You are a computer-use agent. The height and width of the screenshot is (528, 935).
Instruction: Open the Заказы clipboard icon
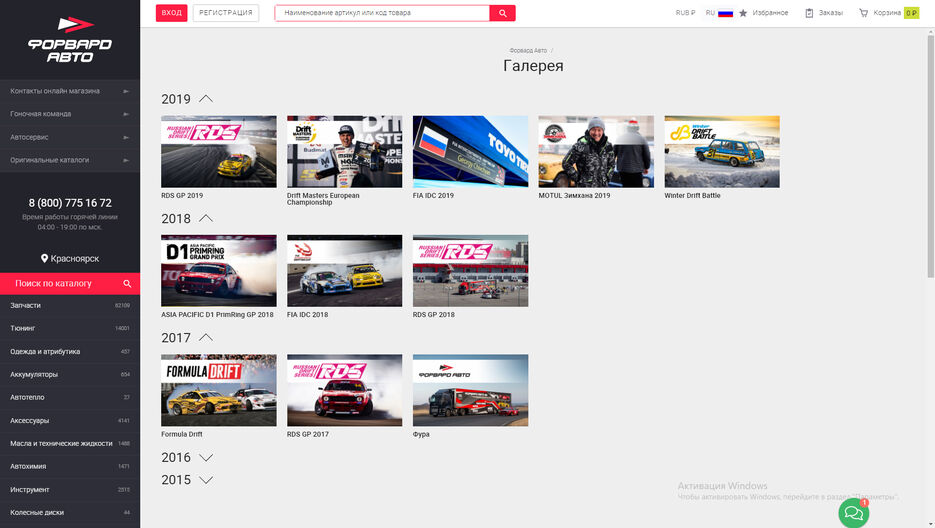coord(809,13)
